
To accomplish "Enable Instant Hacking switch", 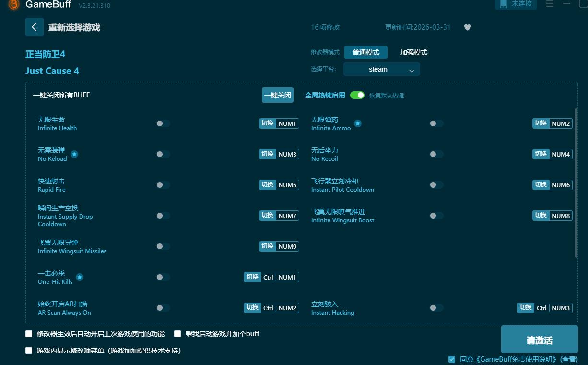I will click(x=436, y=308).
